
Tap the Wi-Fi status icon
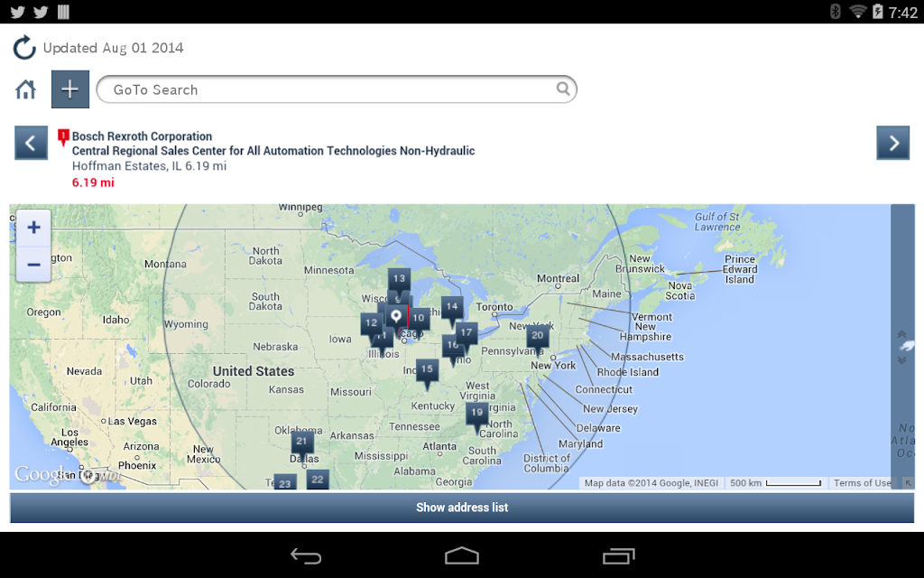tap(858, 11)
